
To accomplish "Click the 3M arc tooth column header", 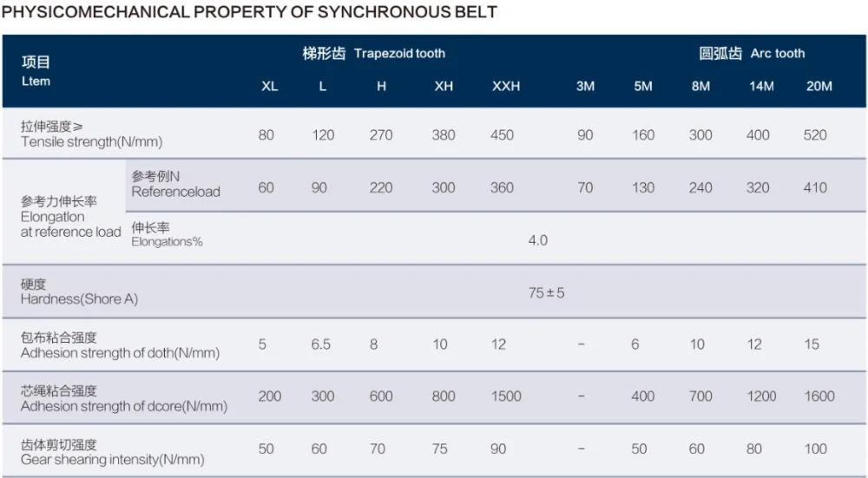I will pyautogui.click(x=585, y=87).
